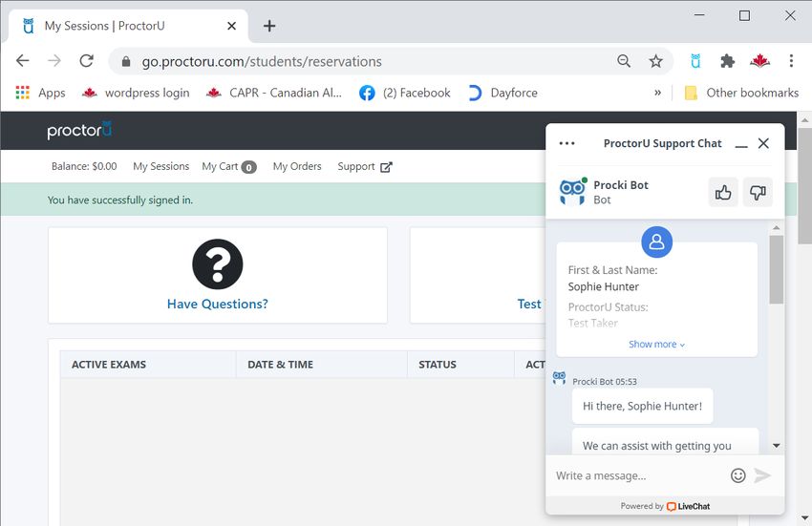Click the page scroll down arrow
This screenshot has width=812, height=526.
coord(804,517)
